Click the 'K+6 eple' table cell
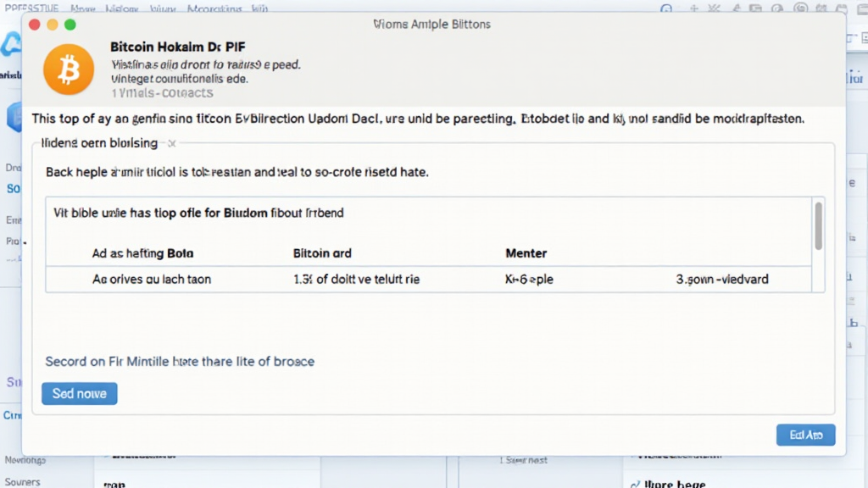 (x=529, y=279)
